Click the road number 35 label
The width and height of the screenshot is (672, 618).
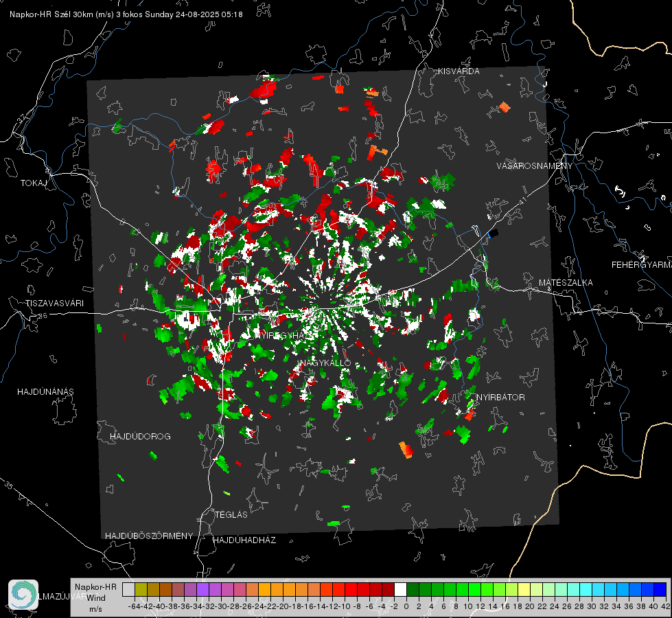pos(8,485)
